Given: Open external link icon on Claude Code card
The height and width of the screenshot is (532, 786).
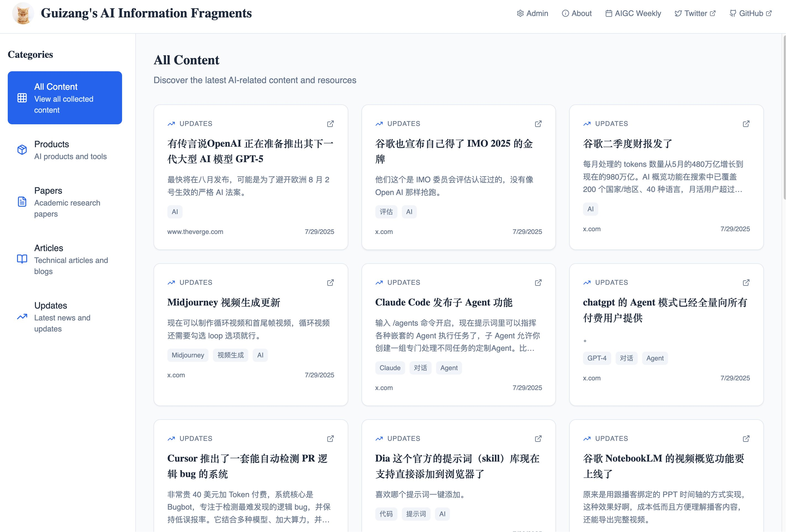Looking at the screenshot, I should [x=538, y=282].
